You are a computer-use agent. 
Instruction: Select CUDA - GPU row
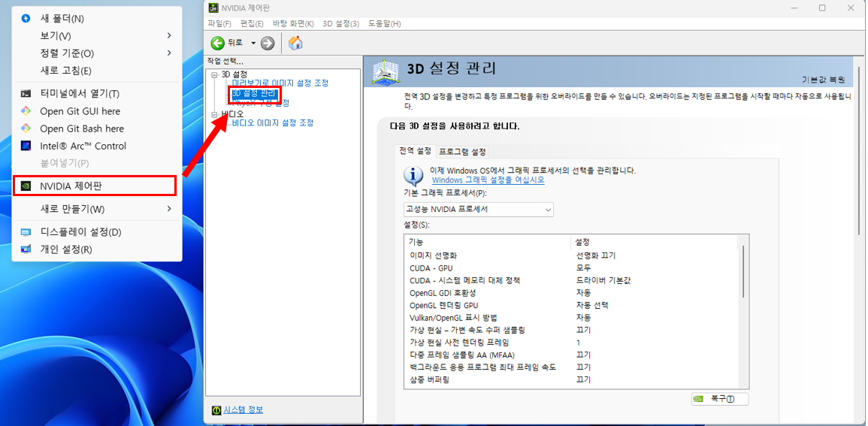pyautogui.click(x=570, y=268)
